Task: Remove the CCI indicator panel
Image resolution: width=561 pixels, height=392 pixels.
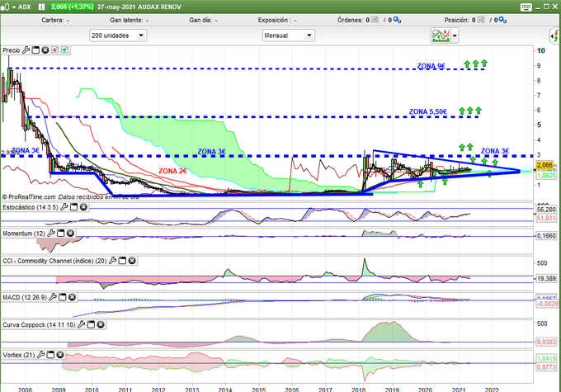Action: [x=132, y=261]
